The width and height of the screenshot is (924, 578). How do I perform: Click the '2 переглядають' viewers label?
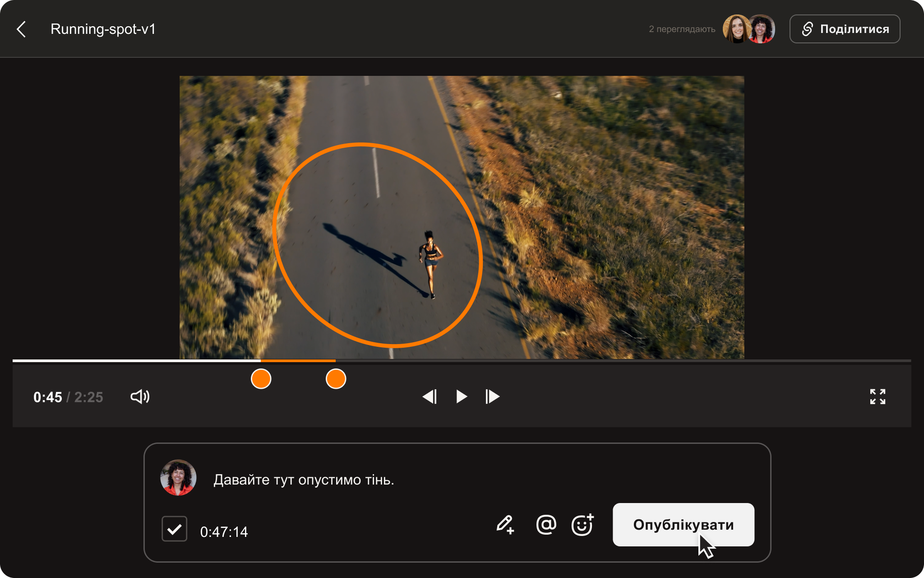point(682,29)
